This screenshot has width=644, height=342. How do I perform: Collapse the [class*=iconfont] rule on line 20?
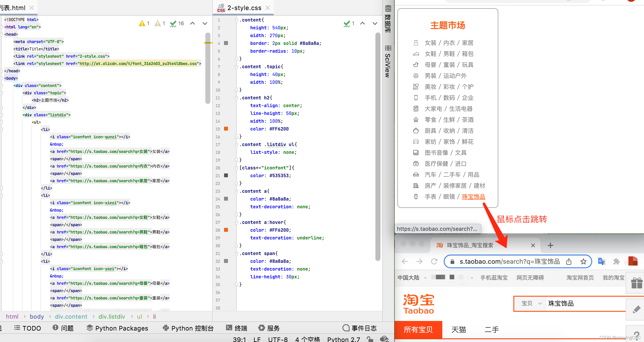(x=237, y=168)
